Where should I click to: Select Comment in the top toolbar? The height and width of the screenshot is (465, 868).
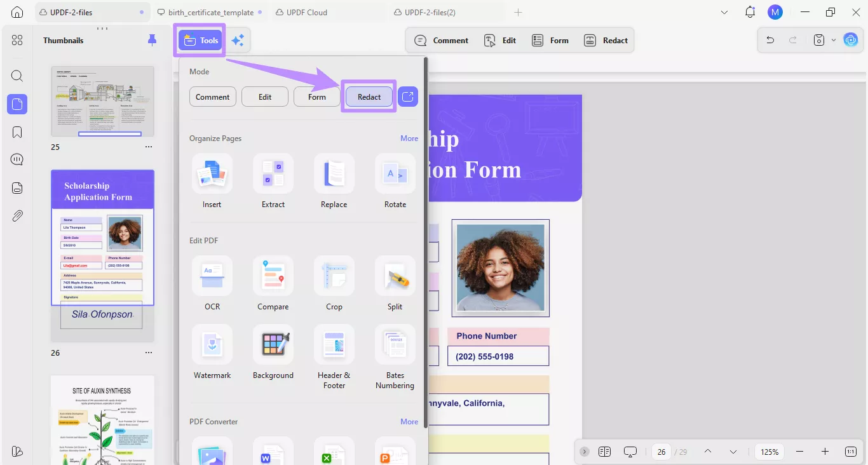[x=442, y=41]
